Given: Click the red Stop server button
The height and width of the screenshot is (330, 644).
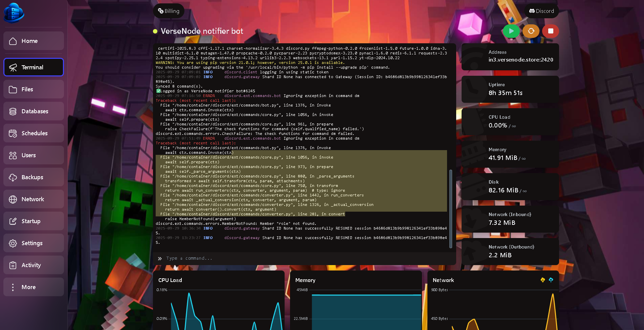Looking at the screenshot, I should click(550, 31).
